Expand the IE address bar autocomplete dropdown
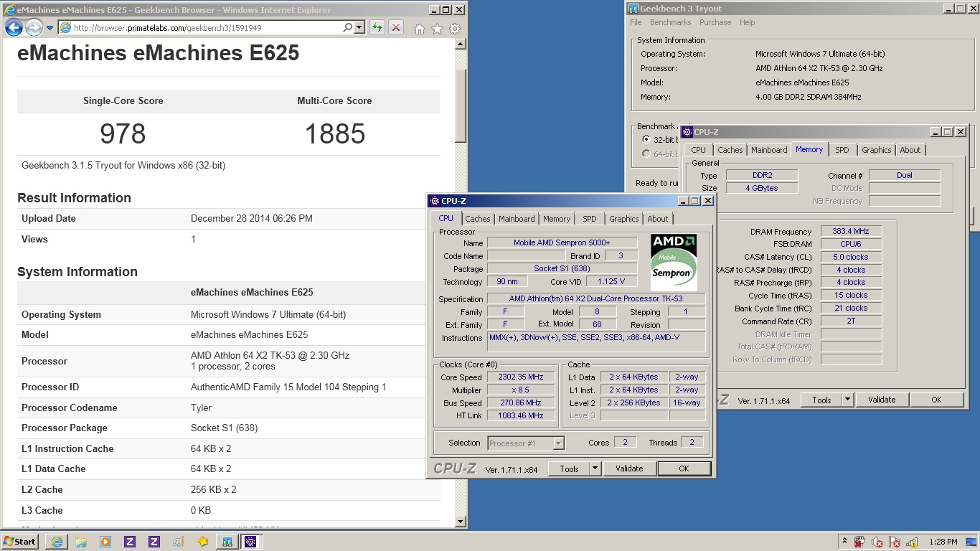The height and width of the screenshot is (551, 980). pos(359,28)
